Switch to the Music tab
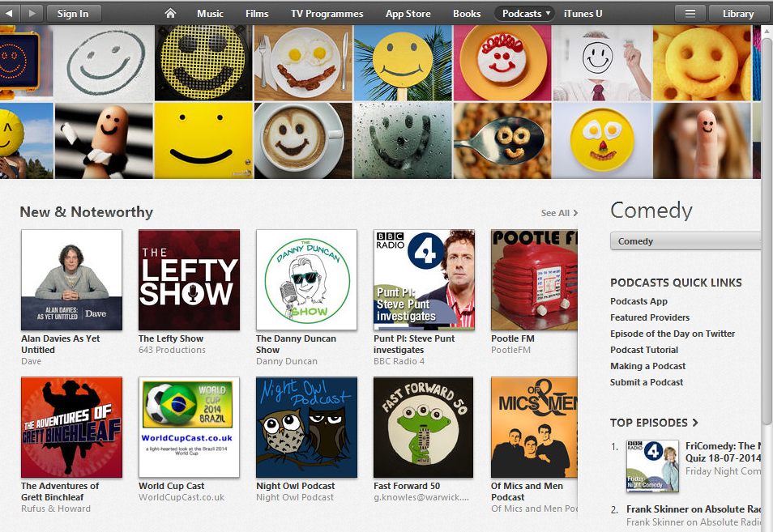This screenshot has height=532, width=773. pyautogui.click(x=210, y=13)
